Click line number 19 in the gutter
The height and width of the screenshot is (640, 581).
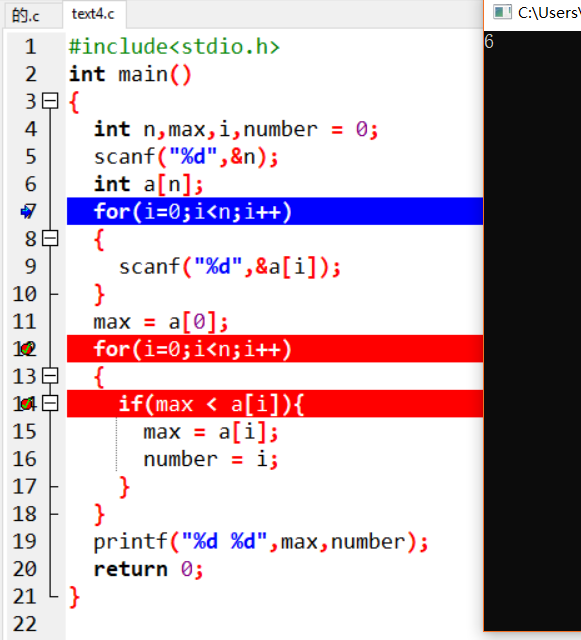click(25, 542)
